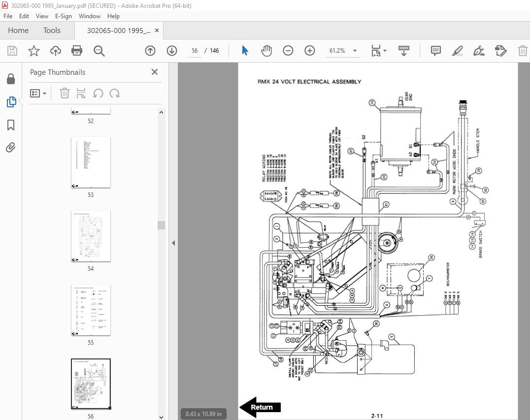The width and height of the screenshot is (530, 420).
Task: Open the security lock panel
Action: tap(11, 79)
